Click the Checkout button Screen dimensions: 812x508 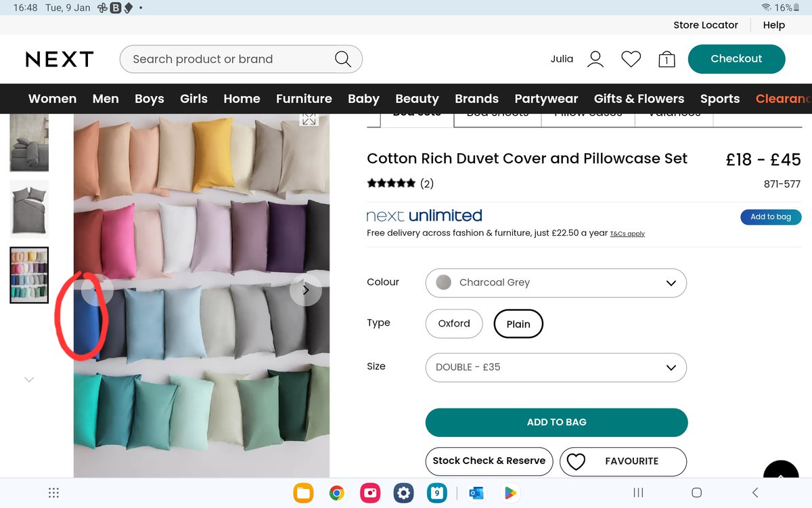[736, 59]
